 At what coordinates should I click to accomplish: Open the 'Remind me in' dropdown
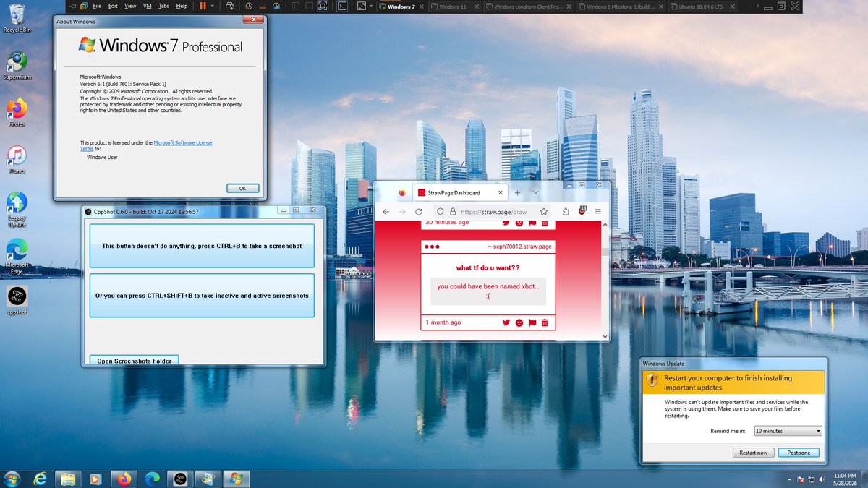click(x=788, y=431)
